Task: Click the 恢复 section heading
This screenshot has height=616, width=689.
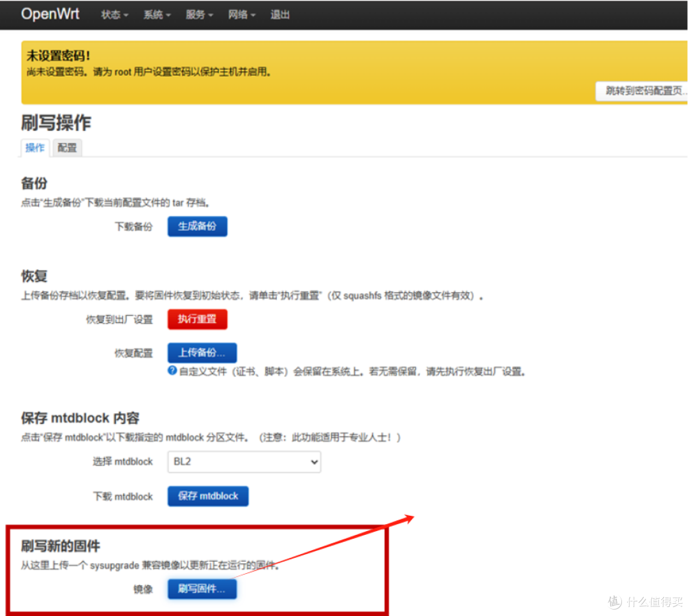Action: tap(34, 276)
